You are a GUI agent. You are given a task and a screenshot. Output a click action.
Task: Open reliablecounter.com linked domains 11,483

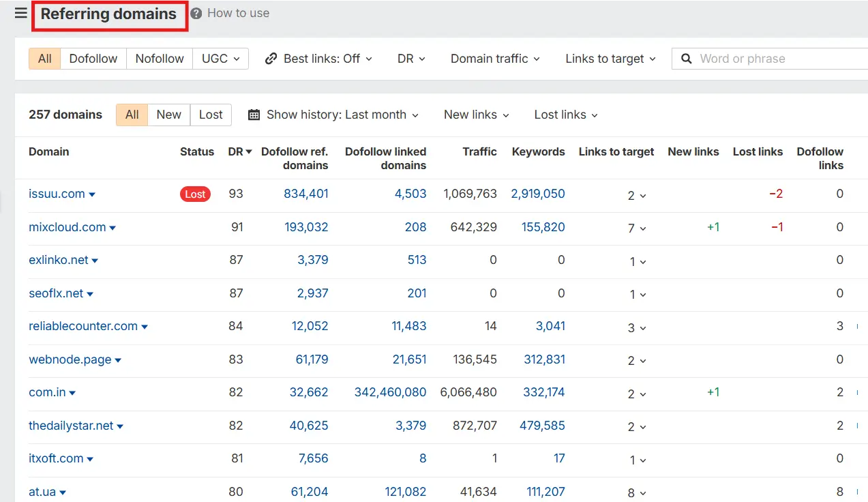tap(409, 326)
